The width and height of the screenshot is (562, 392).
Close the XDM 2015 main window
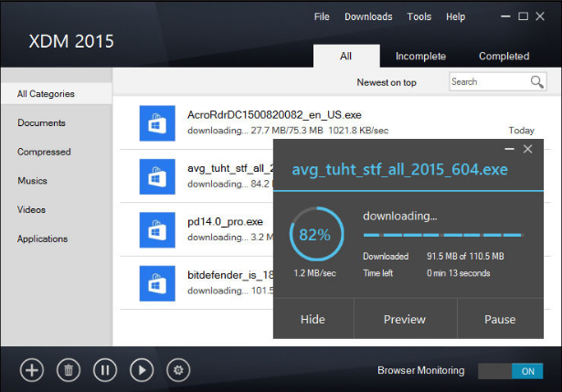coord(540,16)
